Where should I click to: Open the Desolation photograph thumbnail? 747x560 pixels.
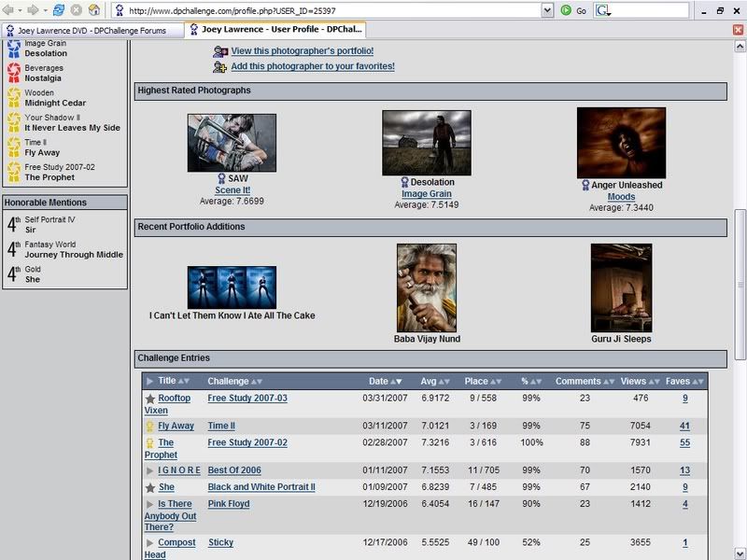click(427, 143)
